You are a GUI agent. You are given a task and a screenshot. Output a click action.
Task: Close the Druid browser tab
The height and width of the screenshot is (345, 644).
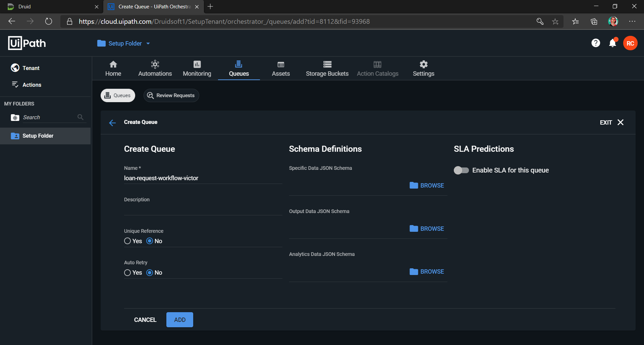97,7
